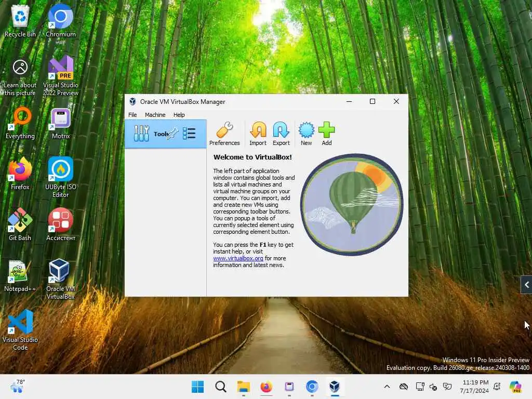This screenshot has height=399, width=532.
Task: Click the VirtualBox title bar app icon
Action: pos(132,101)
